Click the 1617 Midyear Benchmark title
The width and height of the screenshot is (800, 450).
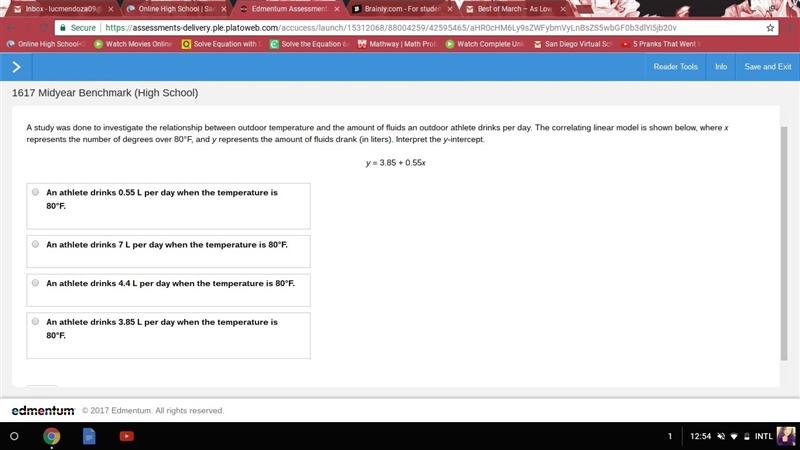[x=105, y=93]
